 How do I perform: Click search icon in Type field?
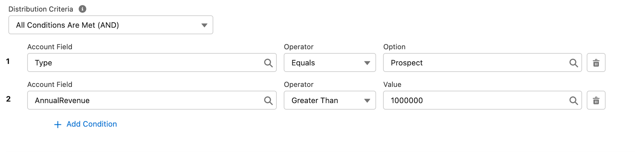coord(268,63)
